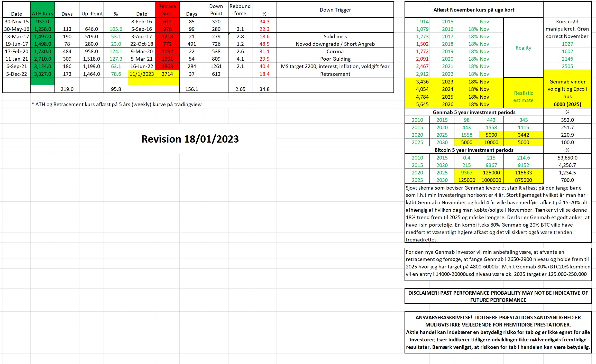Viewport: 596px width, 364px height.
Task: Click the average days cell 219.0
Action: click(67, 89)
